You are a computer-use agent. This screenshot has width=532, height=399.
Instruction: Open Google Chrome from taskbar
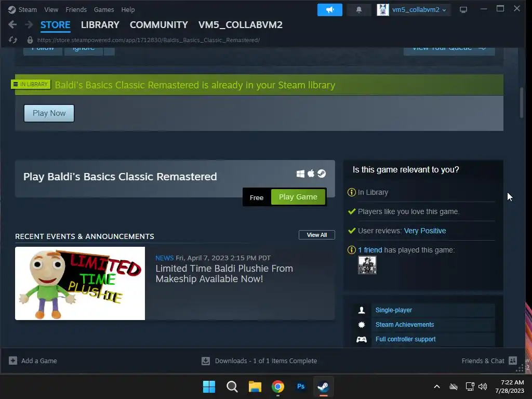278,387
